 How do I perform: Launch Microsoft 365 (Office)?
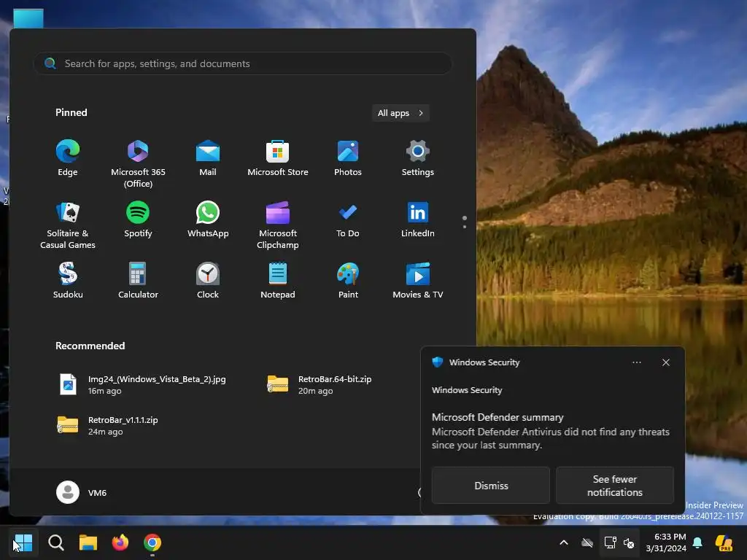(x=138, y=163)
